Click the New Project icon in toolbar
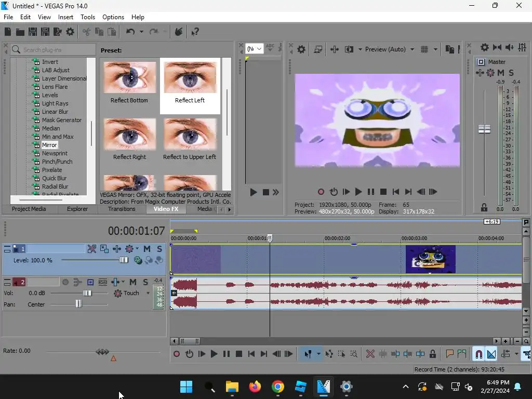Screen dimensions: 532x399 pyautogui.click(x=8, y=32)
